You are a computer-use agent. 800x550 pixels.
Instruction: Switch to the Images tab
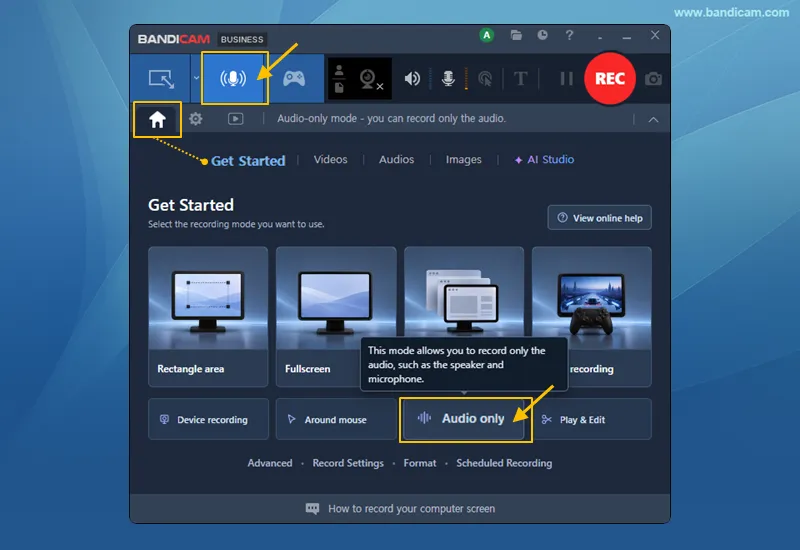tap(463, 160)
